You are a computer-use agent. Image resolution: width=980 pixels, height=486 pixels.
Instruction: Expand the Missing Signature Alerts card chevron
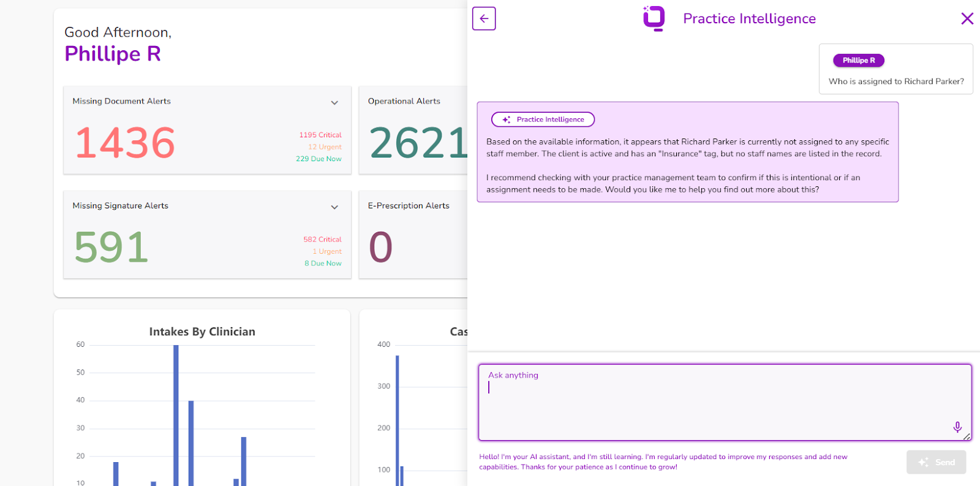point(334,207)
